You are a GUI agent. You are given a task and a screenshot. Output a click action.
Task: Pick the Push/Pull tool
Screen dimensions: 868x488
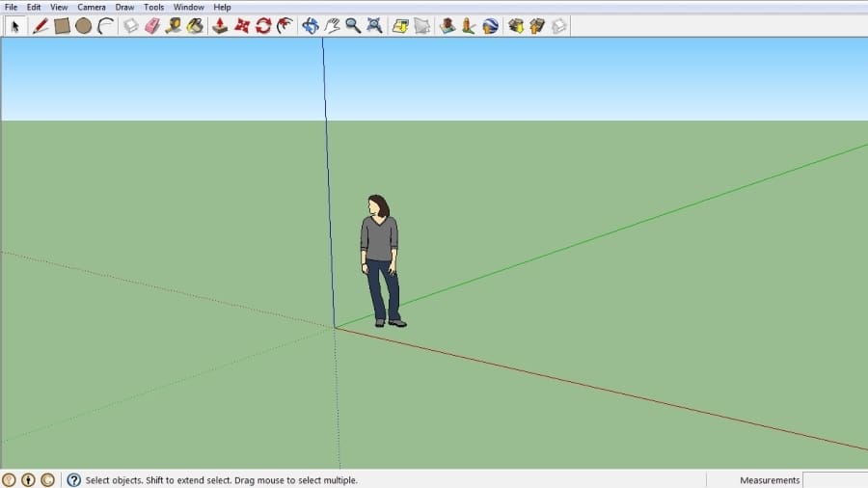tap(220, 26)
